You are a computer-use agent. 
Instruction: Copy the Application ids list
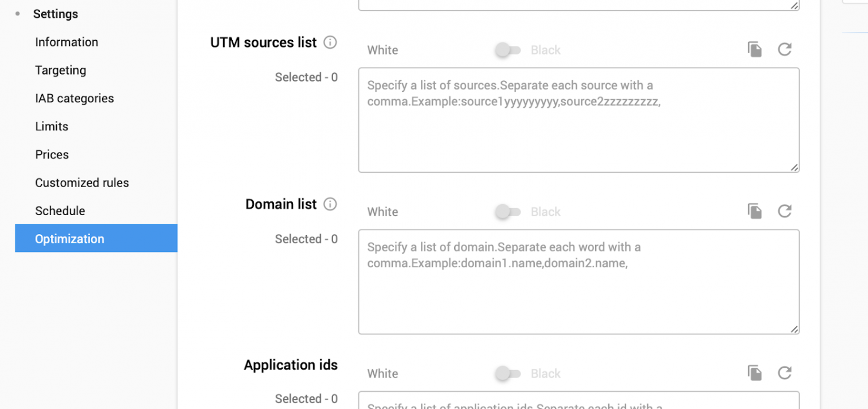(755, 373)
